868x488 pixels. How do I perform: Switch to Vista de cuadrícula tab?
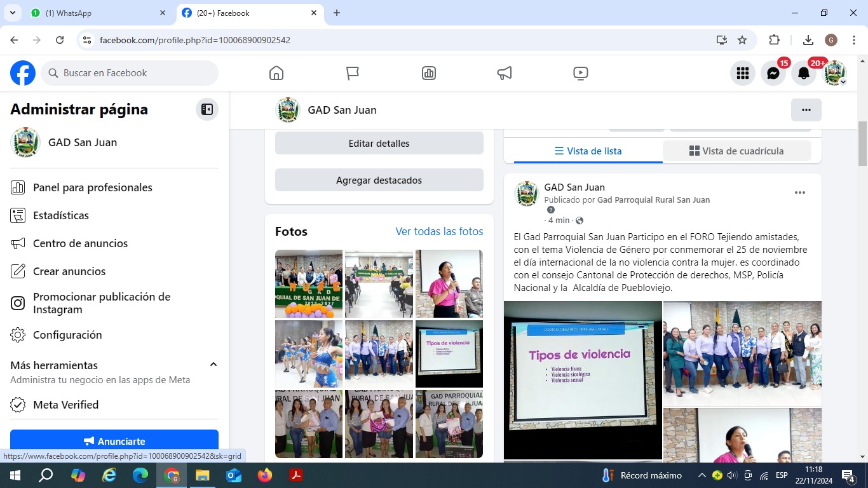click(736, 151)
